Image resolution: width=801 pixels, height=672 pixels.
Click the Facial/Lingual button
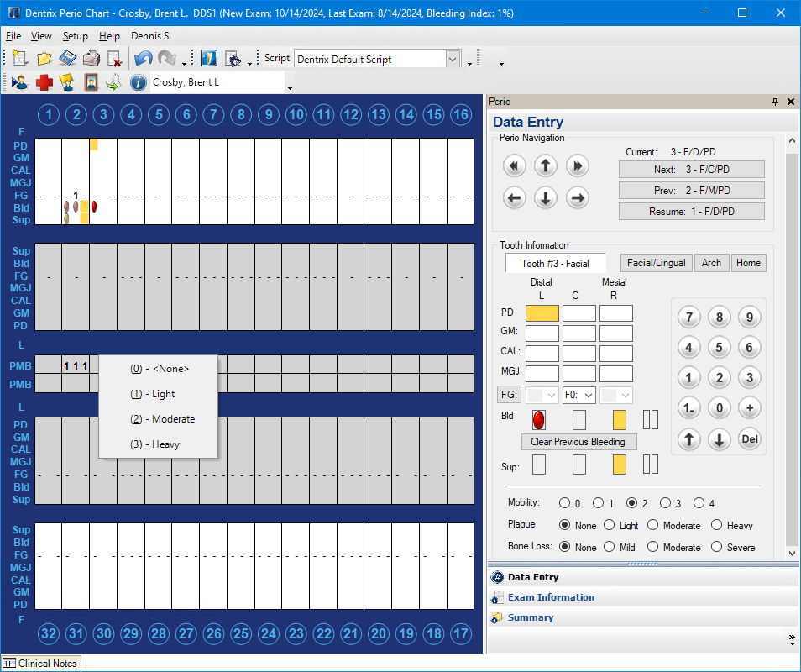656,263
